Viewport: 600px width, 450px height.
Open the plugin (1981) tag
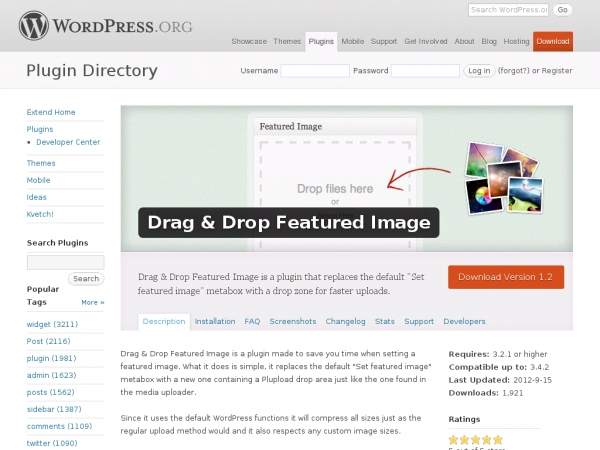pos(51,359)
